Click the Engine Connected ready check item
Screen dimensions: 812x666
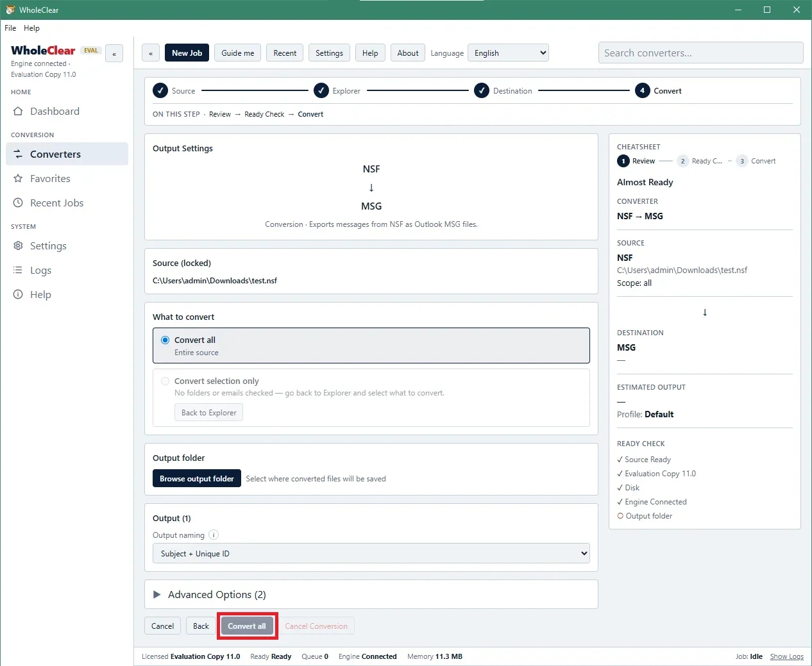tap(652, 502)
